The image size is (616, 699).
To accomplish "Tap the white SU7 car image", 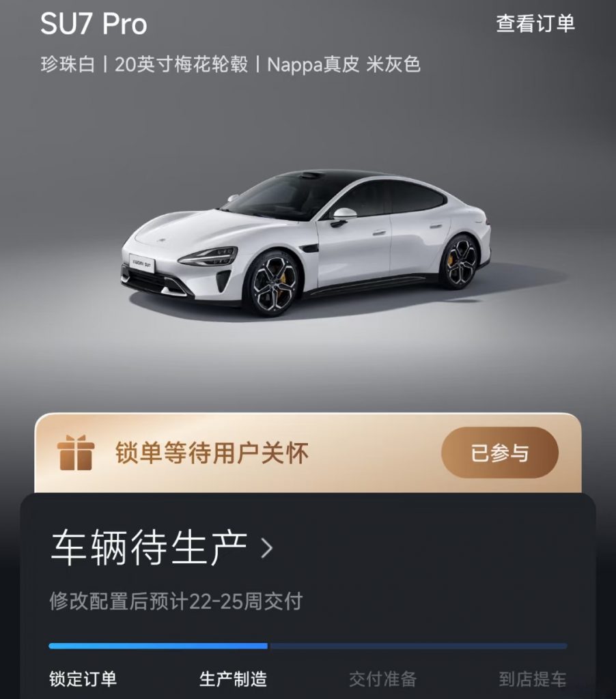I will (306, 243).
